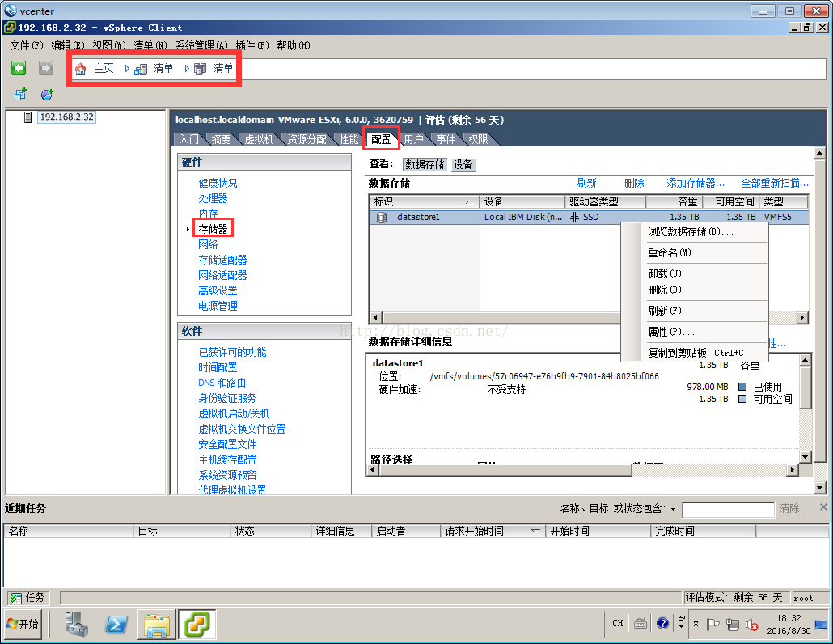Open the 系统管理(A) menu
This screenshot has width=833, height=644.
coord(202,45)
